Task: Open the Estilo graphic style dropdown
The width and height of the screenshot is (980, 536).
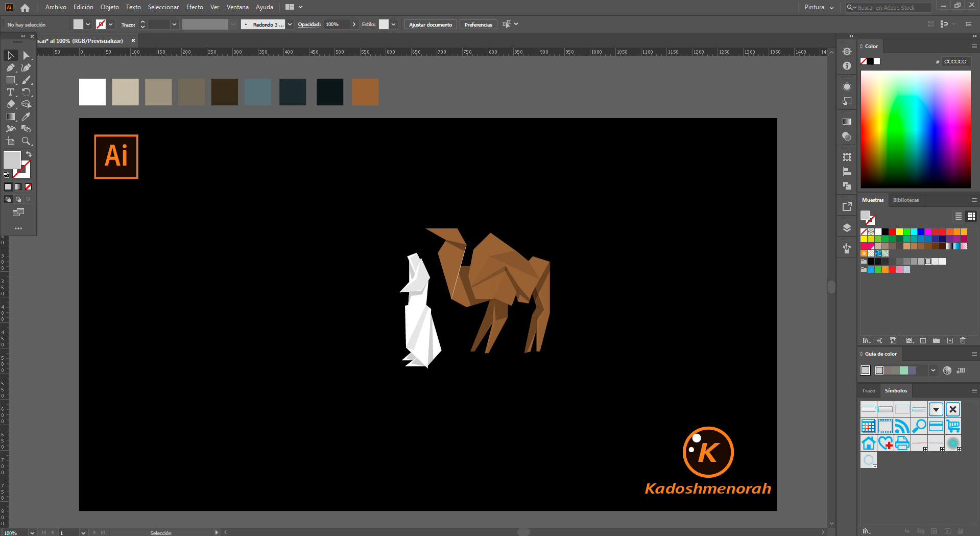Action: (394, 24)
